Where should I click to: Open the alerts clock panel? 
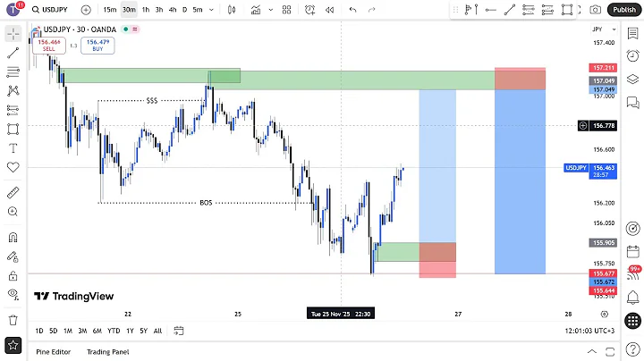633,55
